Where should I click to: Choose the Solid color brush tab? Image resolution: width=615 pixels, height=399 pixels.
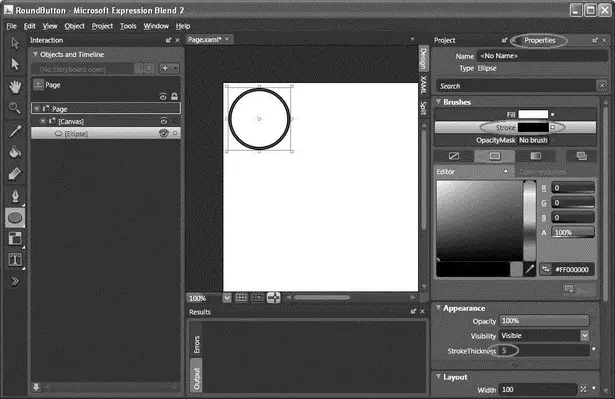tap(495, 156)
